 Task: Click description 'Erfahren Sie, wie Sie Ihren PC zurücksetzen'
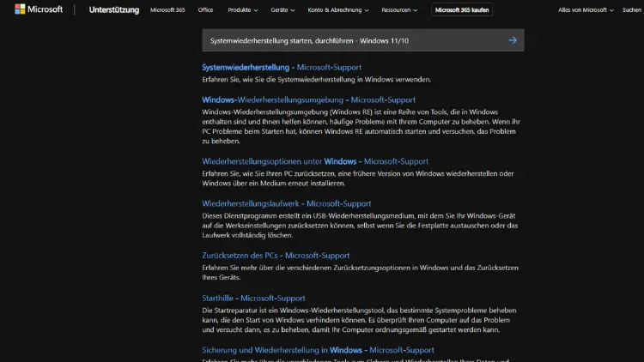358,178
